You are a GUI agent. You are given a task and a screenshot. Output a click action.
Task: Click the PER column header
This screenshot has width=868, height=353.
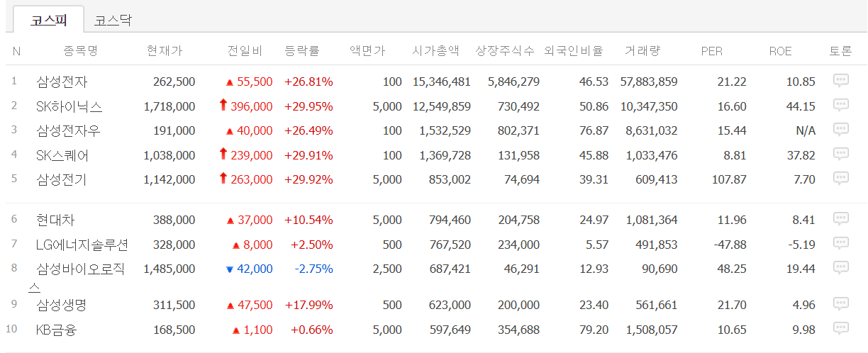click(x=711, y=51)
